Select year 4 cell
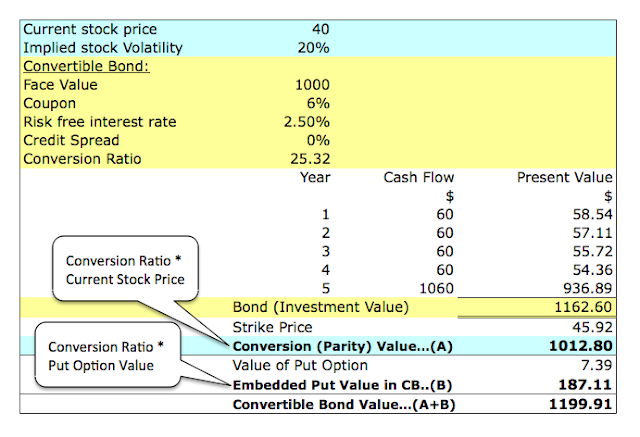Viewport: 640px width, 437px height. pos(325,270)
